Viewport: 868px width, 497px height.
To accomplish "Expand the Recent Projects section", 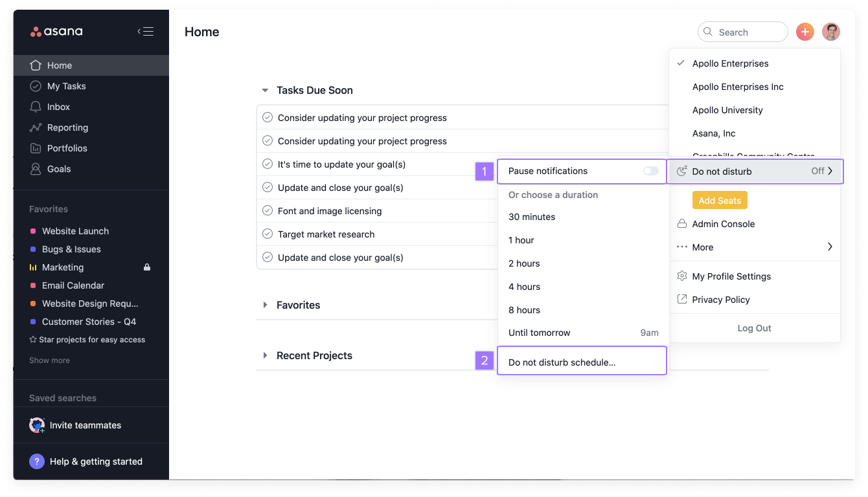I will [265, 355].
